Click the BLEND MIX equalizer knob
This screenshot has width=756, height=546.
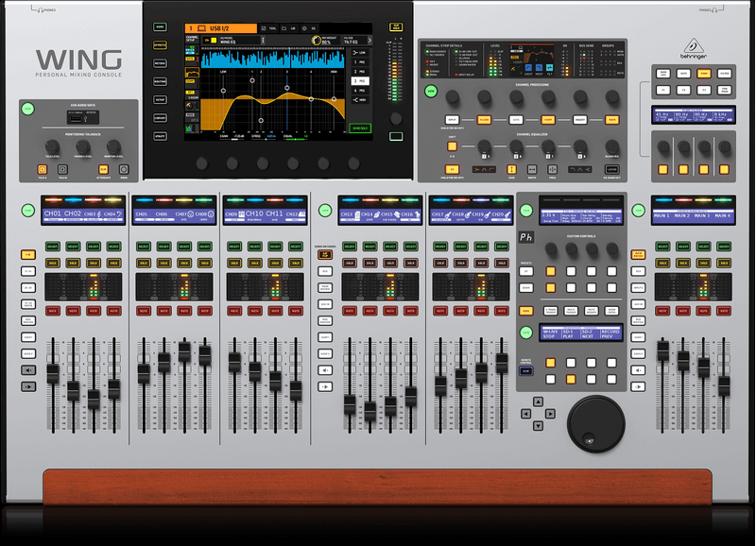pos(611,145)
